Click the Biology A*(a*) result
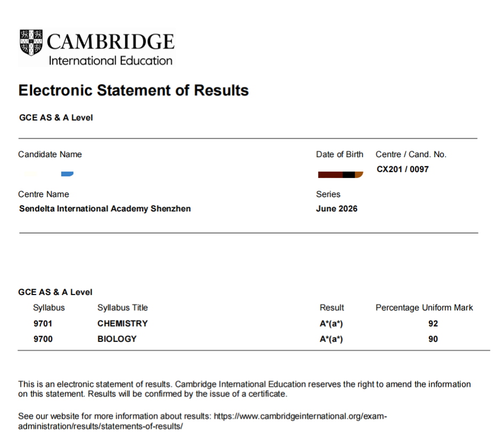The image size is (496, 448). 331,339
